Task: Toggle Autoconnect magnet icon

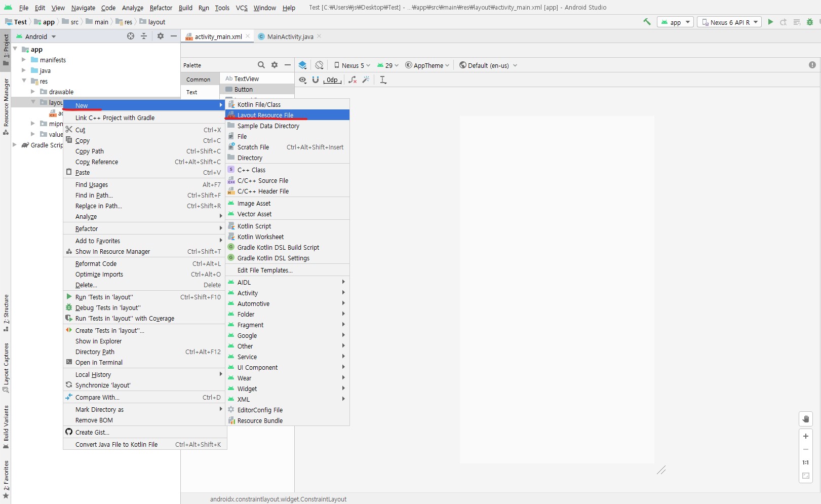Action: [x=316, y=80]
